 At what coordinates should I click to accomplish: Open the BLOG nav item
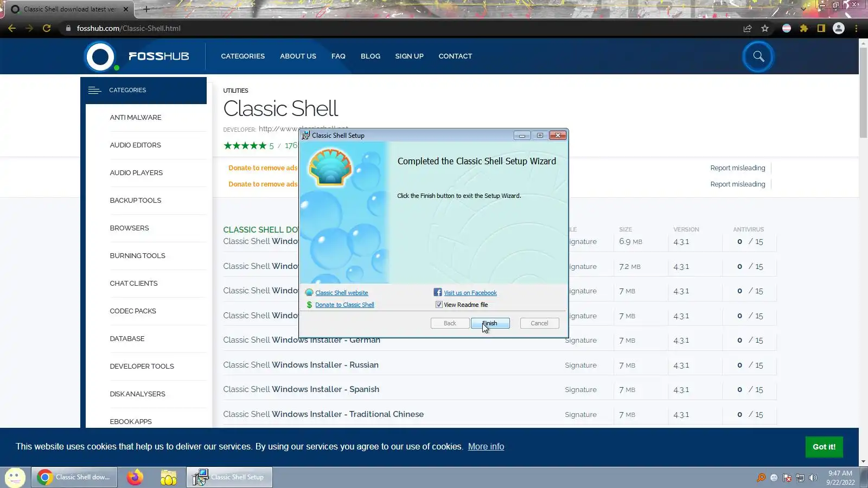coord(371,56)
